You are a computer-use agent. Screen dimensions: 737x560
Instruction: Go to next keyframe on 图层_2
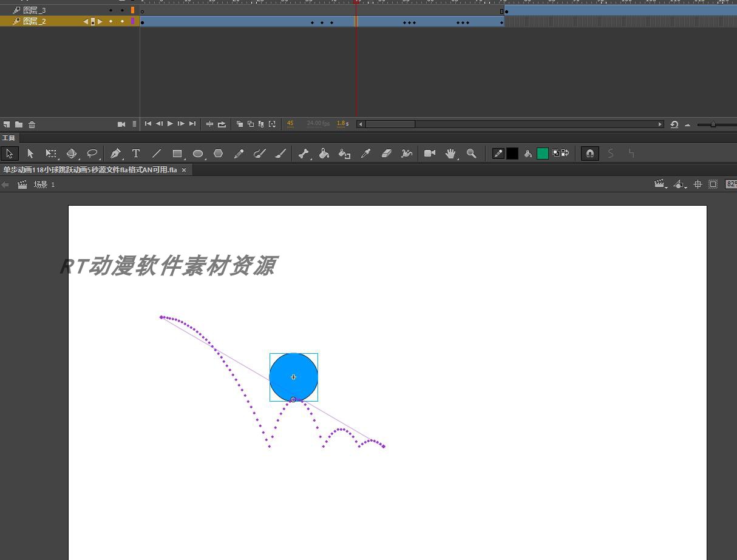(100, 21)
